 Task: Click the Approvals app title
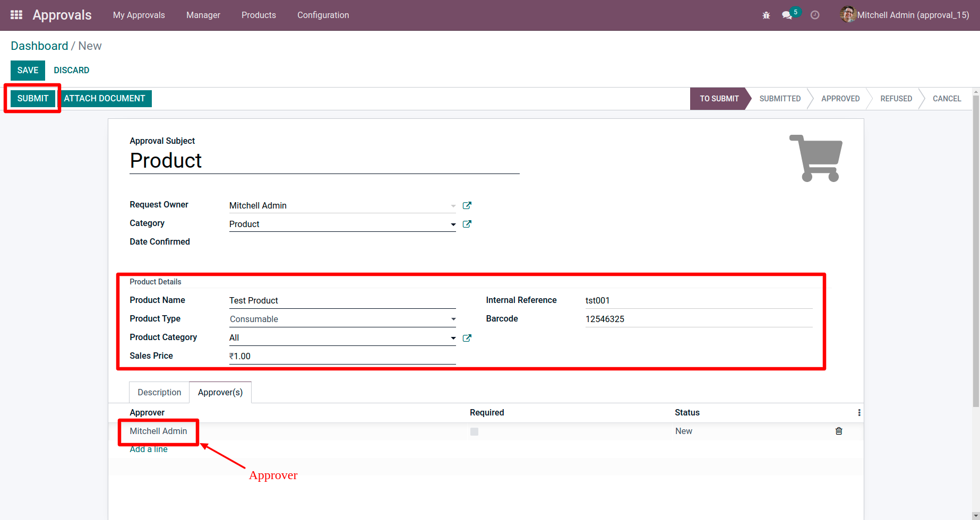click(62, 15)
